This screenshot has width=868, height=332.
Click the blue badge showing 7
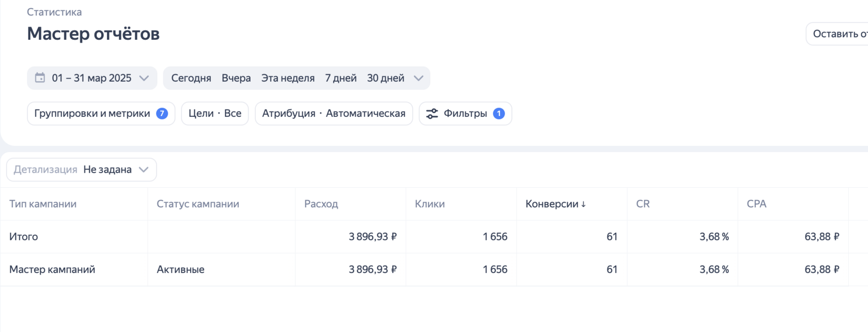pyautogui.click(x=162, y=114)
